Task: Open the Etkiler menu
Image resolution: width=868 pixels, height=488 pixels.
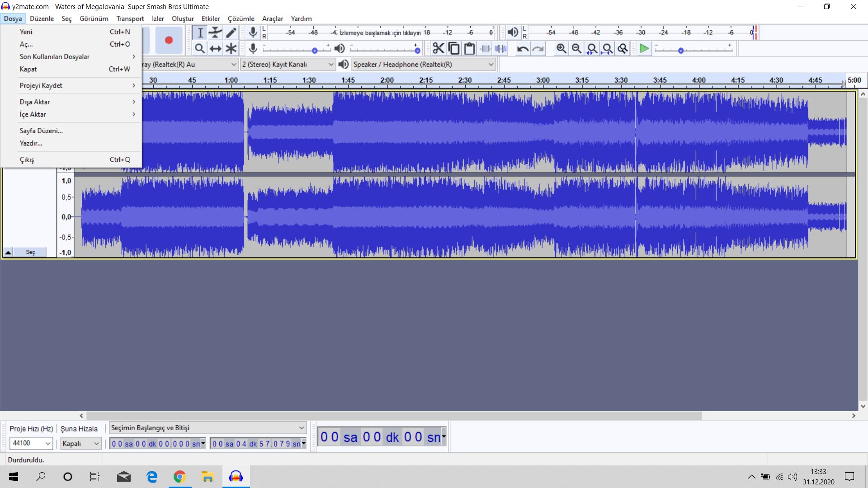Action: click(x=211, y=19)
